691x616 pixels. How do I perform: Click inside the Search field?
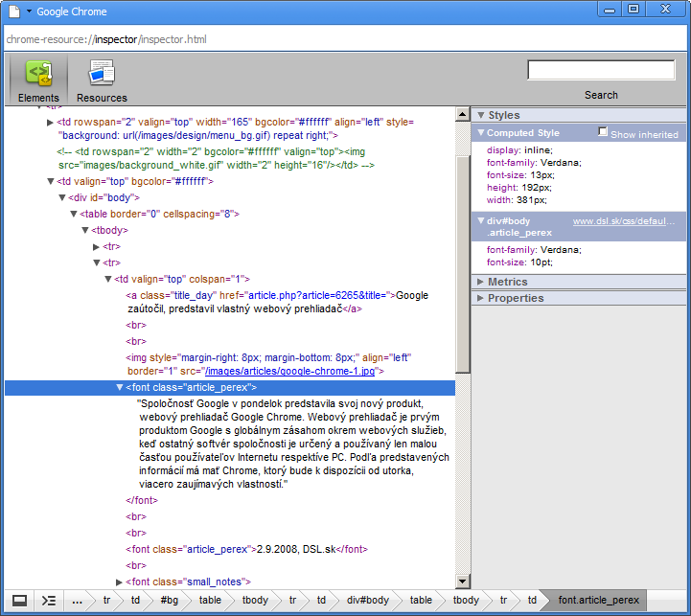click(x=601, y=70)
